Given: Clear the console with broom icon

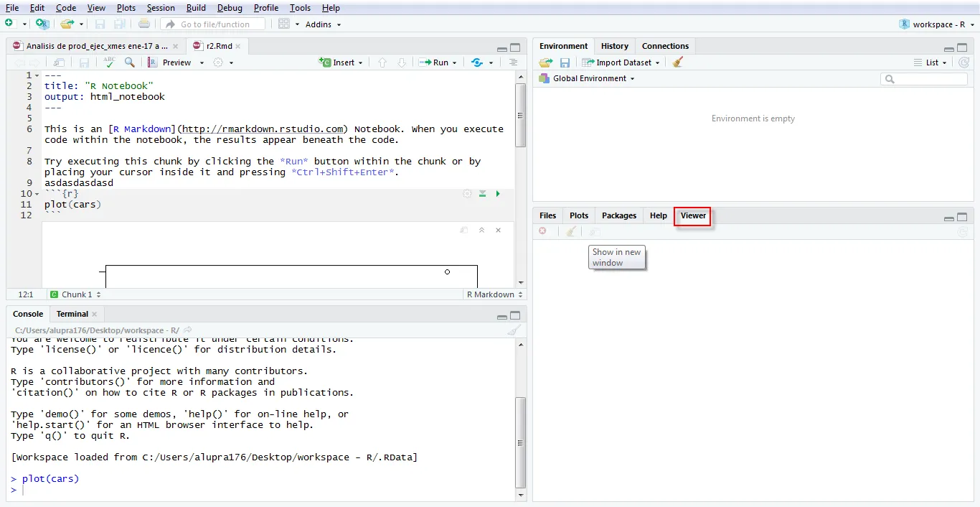Looking at the screenshot, I should [x=514, y=330].
